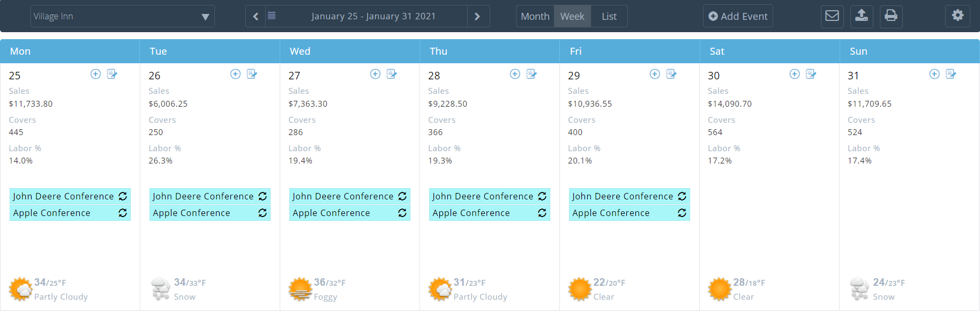Open the note editor for Tuesday 26
This screenshot has height=312, width=980.
252,74
